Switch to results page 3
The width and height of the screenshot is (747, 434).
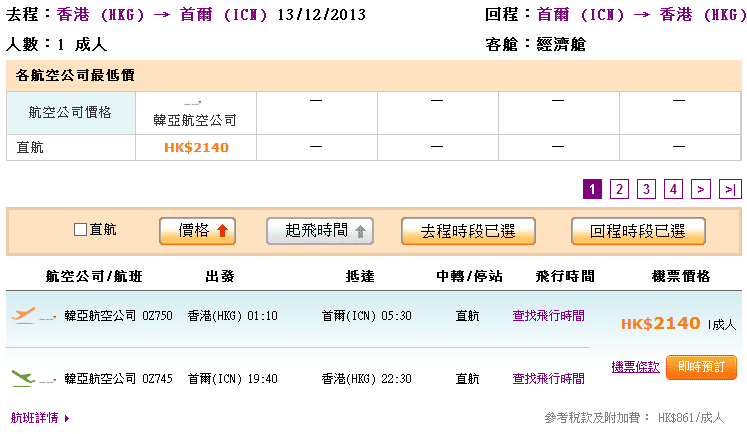tap(646, 189)
